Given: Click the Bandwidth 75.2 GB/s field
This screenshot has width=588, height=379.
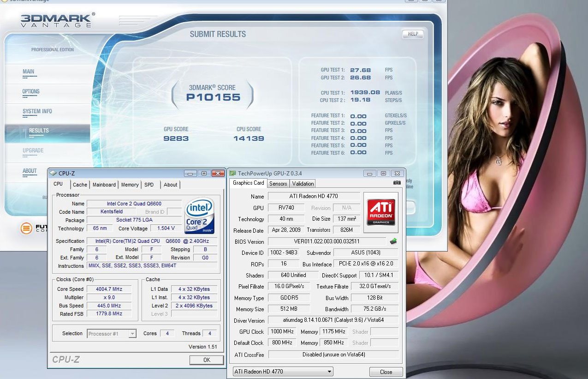Looking at the screenshot, I should pyautogui.click(x=374, y=309).
